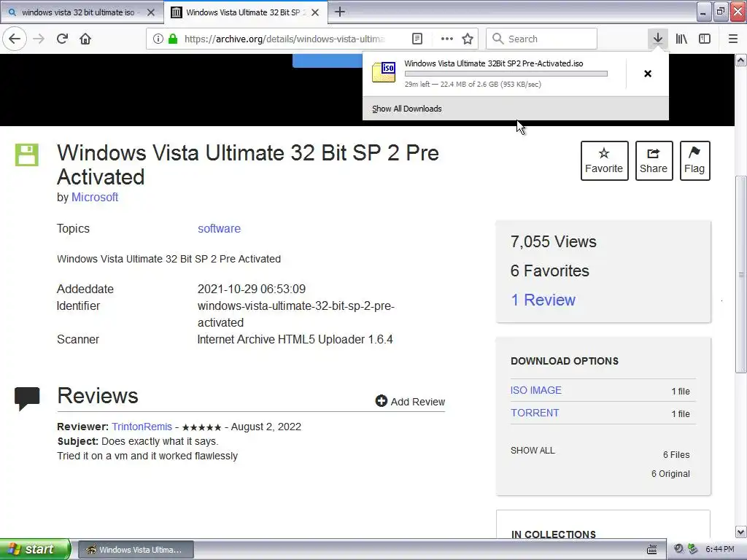Open the Microsoft creator link
The height and width of the screenshot is (560, 747).
(95, 197)
